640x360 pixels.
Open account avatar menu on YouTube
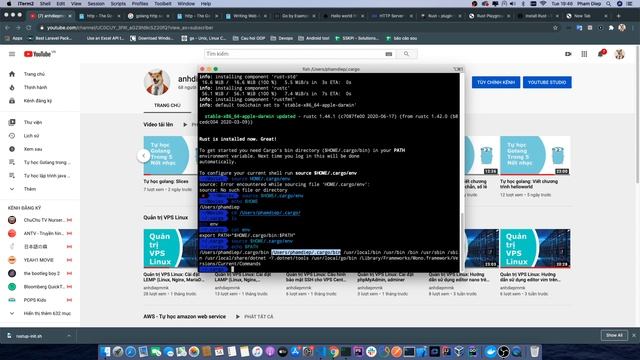(x=620, y=54)
